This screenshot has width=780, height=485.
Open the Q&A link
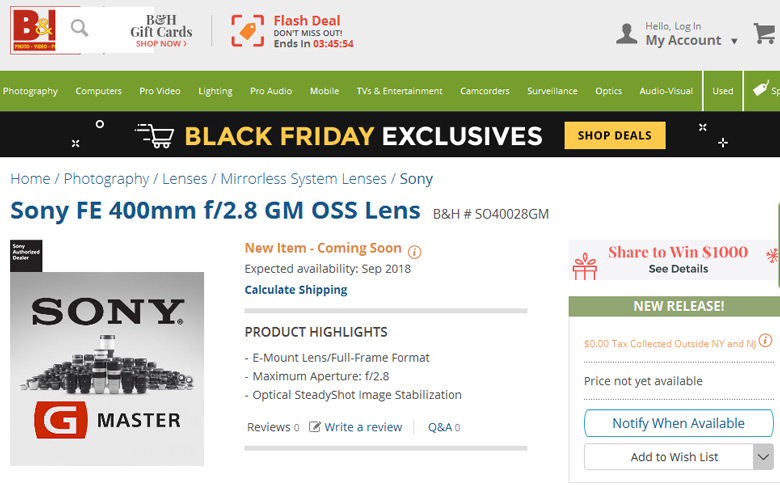440,427
